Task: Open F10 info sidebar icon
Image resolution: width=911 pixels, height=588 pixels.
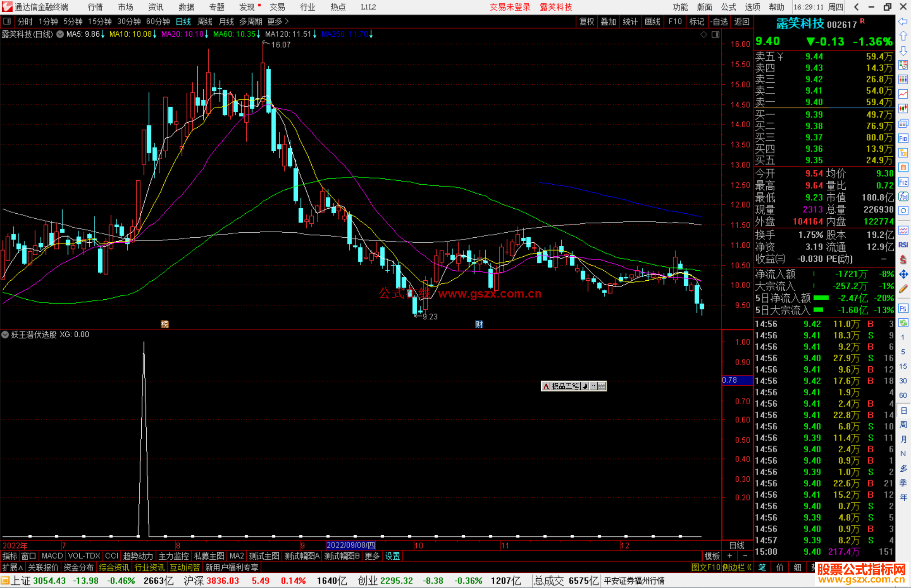Action: [903, 138]
